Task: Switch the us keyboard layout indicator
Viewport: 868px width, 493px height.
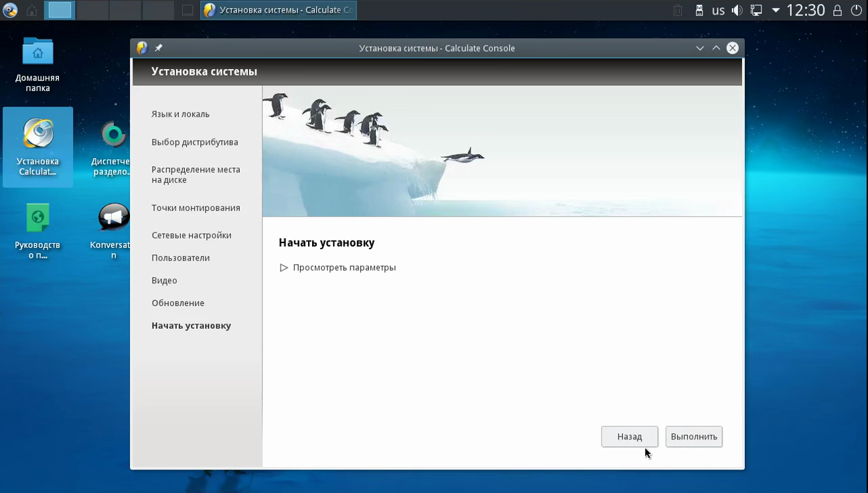Action: [718, 10]
